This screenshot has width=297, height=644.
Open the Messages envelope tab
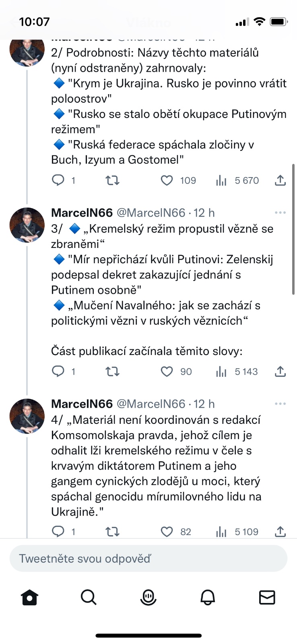(267, 597)
